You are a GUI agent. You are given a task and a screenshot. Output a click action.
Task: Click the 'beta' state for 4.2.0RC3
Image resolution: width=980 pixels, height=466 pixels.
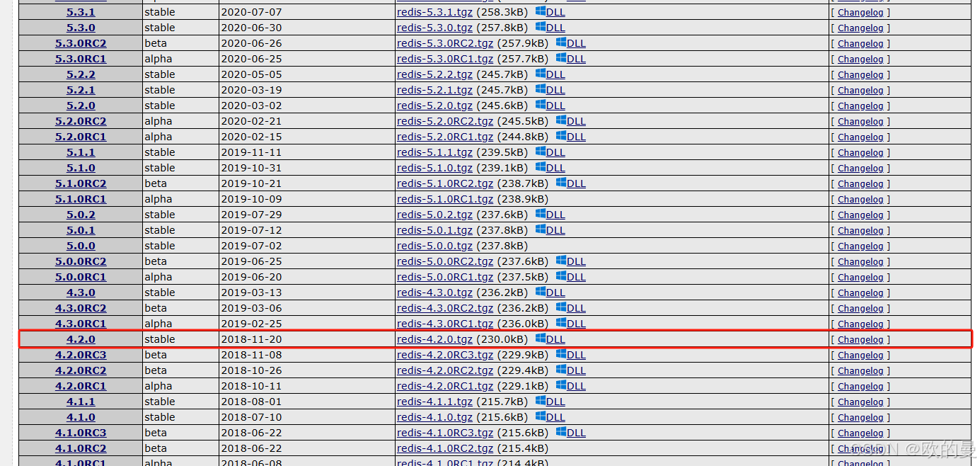point(156,355)
